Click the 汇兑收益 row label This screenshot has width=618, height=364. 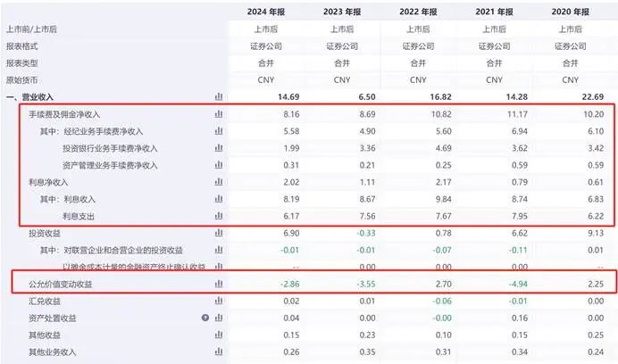coord(44,301)
